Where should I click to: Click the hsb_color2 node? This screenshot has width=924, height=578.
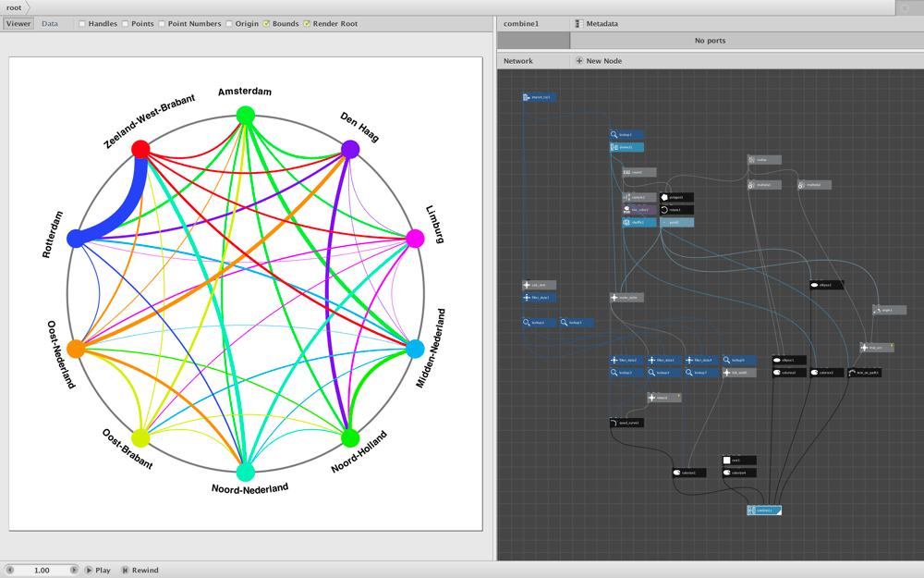[638, 209]
